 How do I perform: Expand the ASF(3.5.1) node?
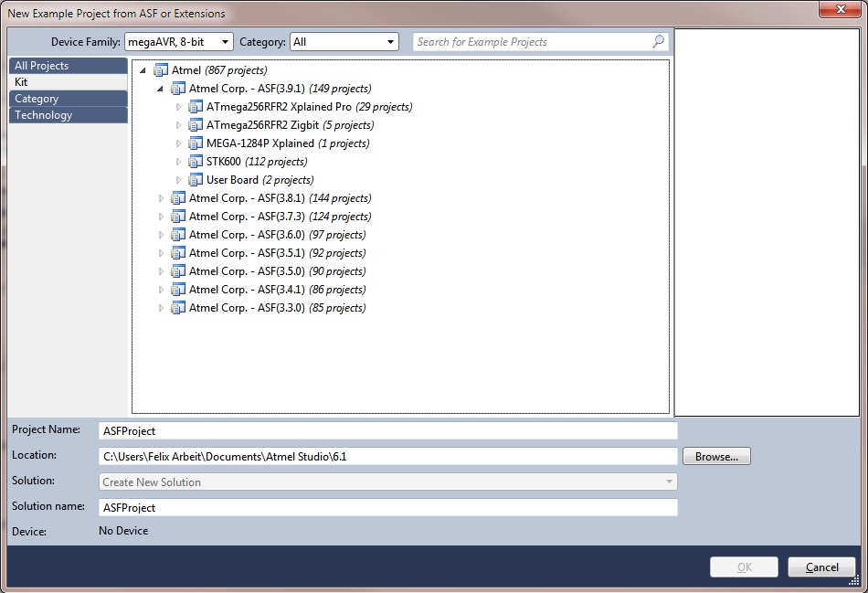tap(161, 253)
